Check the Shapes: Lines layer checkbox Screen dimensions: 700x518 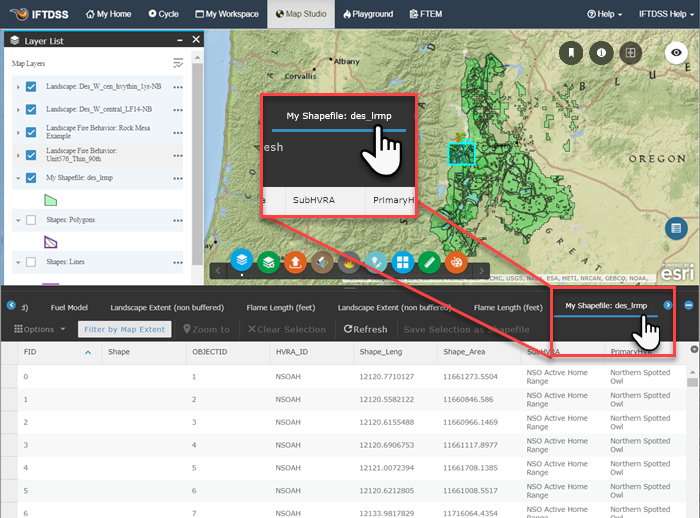tap(31, 262)
